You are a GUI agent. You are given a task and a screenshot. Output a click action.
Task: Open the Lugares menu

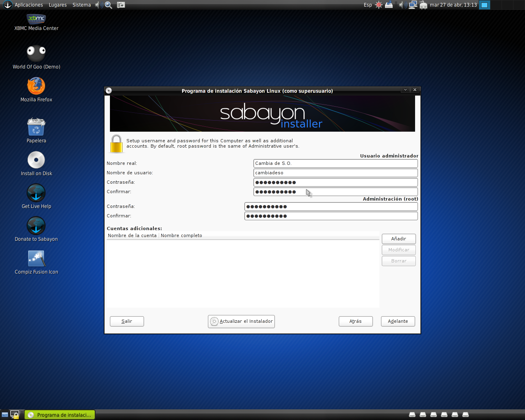click(58, 5)
